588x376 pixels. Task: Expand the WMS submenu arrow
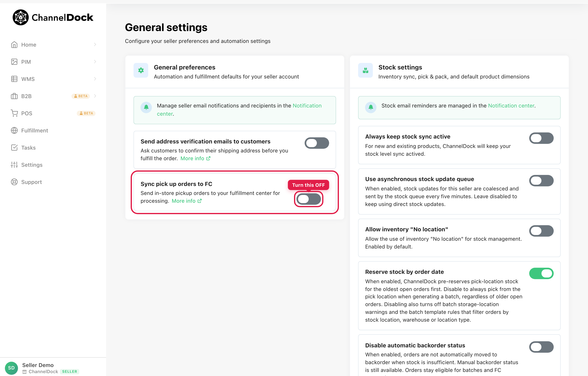(95, 79)
